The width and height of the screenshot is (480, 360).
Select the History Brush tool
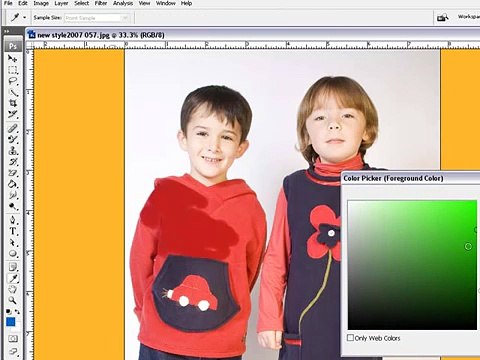click(x=13, y=162)
